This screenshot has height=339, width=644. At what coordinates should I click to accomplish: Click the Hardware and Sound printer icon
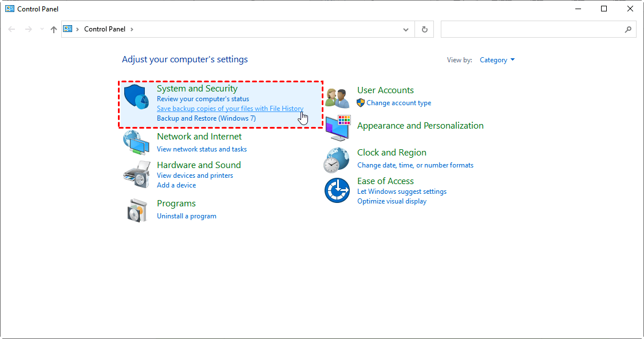(136, 174)
